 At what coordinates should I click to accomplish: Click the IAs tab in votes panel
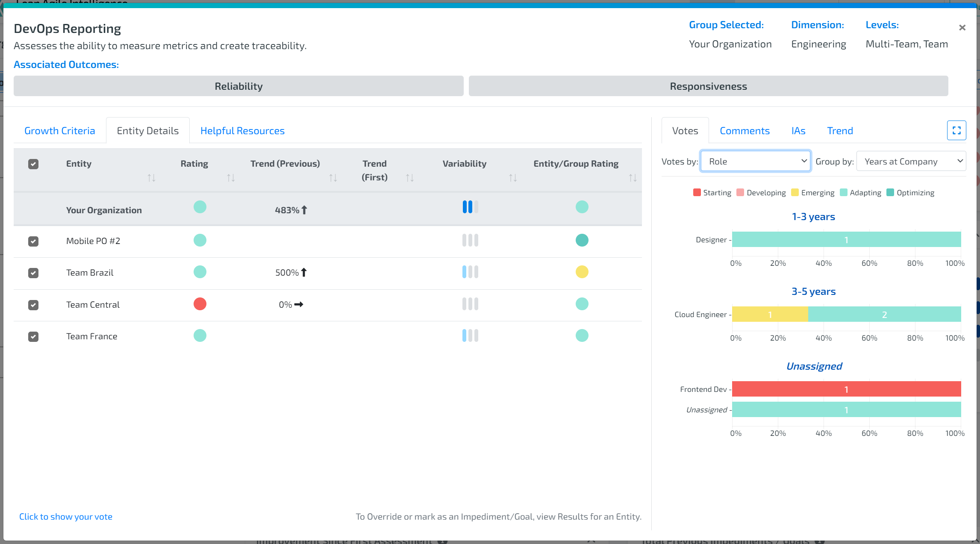pos(798,130)
